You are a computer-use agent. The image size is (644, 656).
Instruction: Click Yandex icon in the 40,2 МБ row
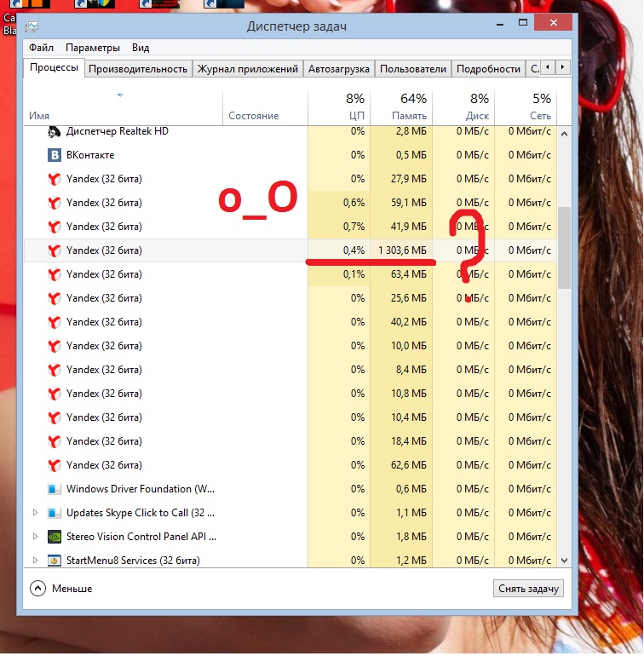(54, 322)
